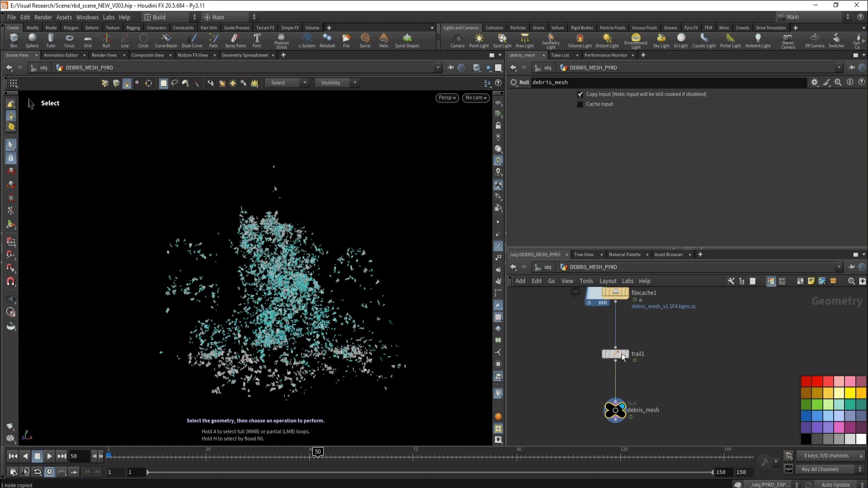The image size is (868, 488).
Task: Open the Persp viewport dropdown
Action: (447, 98)
